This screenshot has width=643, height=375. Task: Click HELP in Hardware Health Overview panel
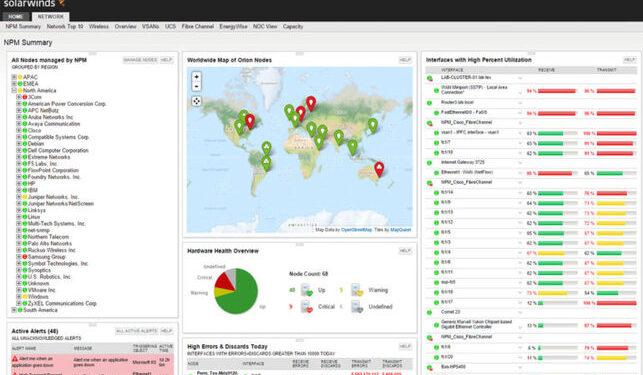(405, 251)
